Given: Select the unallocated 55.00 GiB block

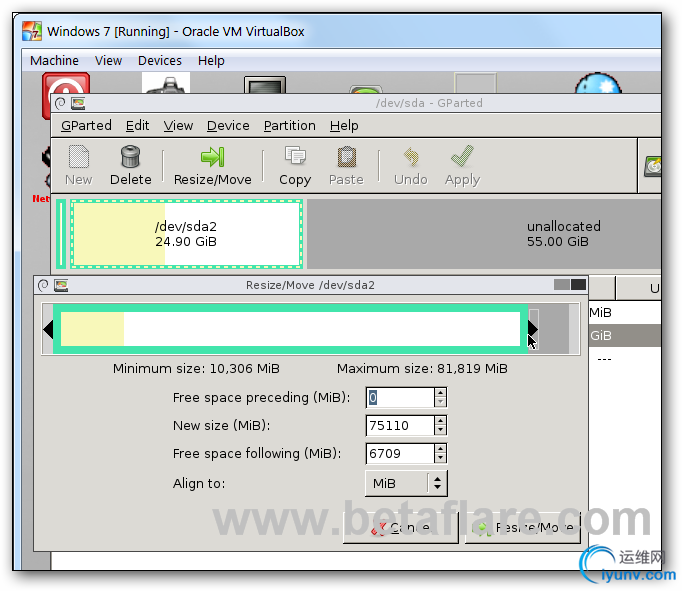Looking at the screenshot, I should coord(484,234).
